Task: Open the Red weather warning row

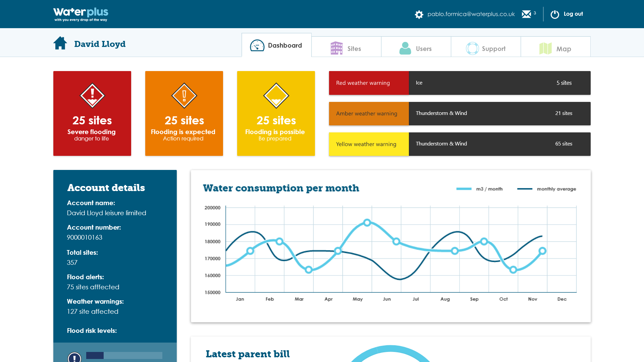Action: 460,83
